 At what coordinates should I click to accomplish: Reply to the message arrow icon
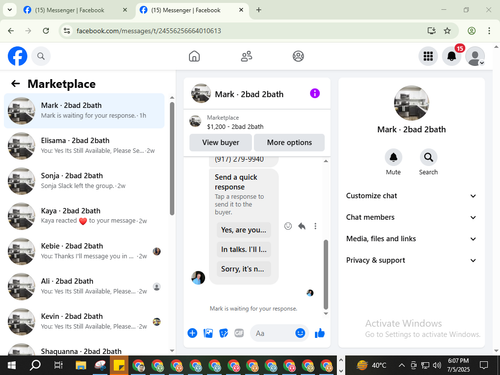coord(302,226)
